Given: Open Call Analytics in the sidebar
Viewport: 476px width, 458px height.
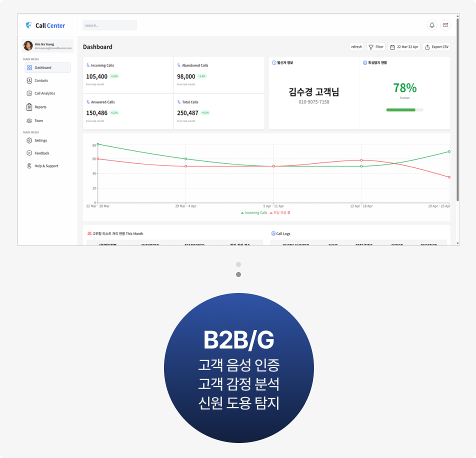Looking at the screenshot, I should click(x=44, y=93).
